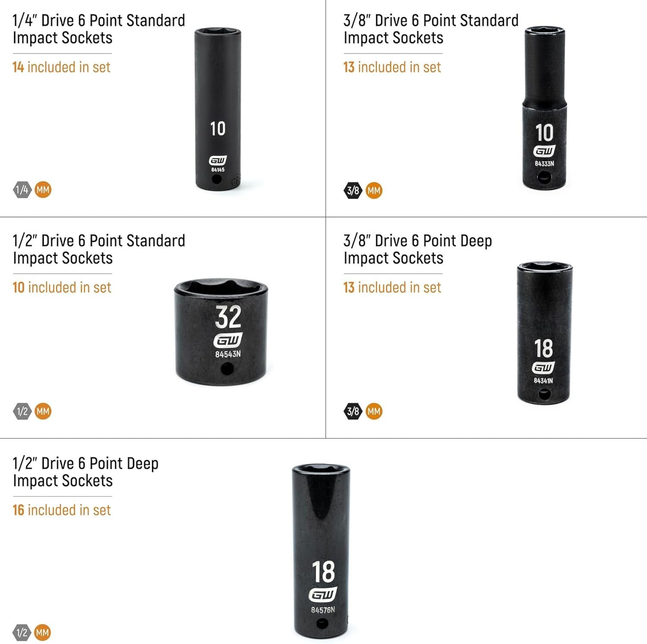The width and height of the screenshot is (647, 644).
Task: Click the orange MM badge under 3/8" Drive Standard
Action: (x=374, y=190)
